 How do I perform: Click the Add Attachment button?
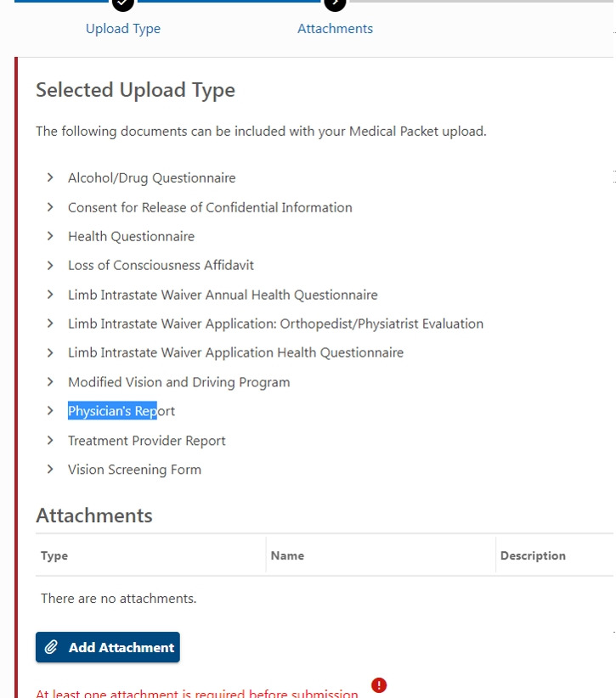108,647
